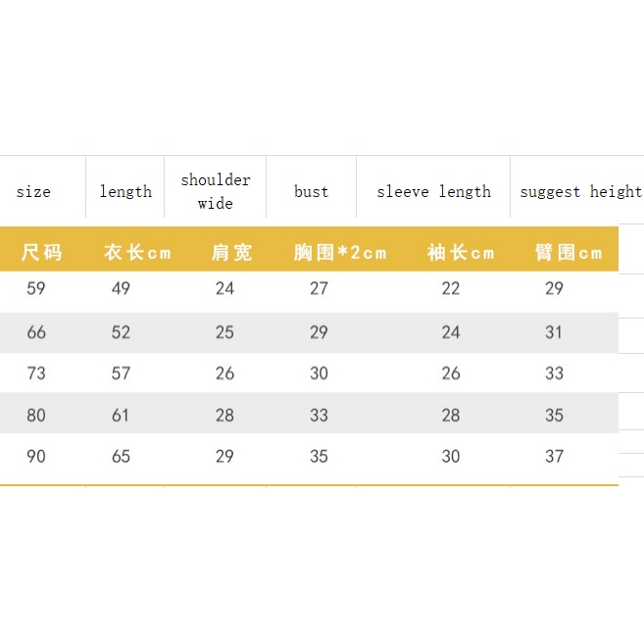The width and height of the screenshot is (644, 644).
Task: Click the 袖长cm header cell
Action: click(x=461, y=253)
